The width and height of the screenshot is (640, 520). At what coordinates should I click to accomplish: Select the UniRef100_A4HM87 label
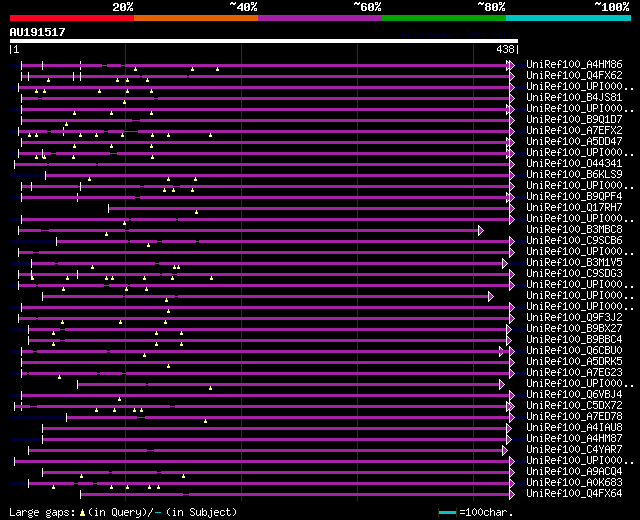click(x=574, y=439)
